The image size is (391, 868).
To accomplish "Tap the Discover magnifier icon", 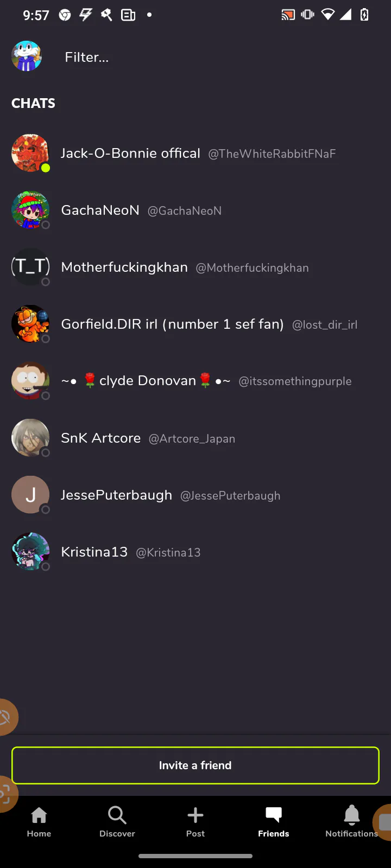I will [x=117, y=815].
